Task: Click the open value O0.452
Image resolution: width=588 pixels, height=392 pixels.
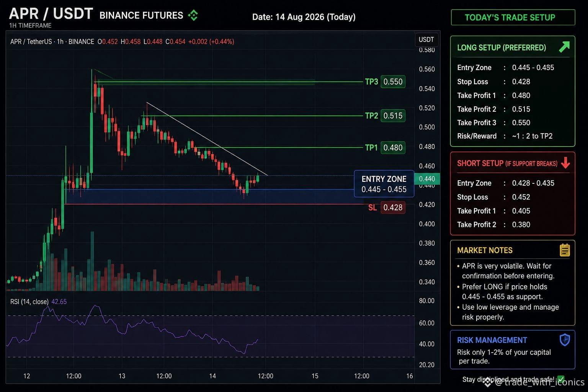Action: [x=108, y=41]
